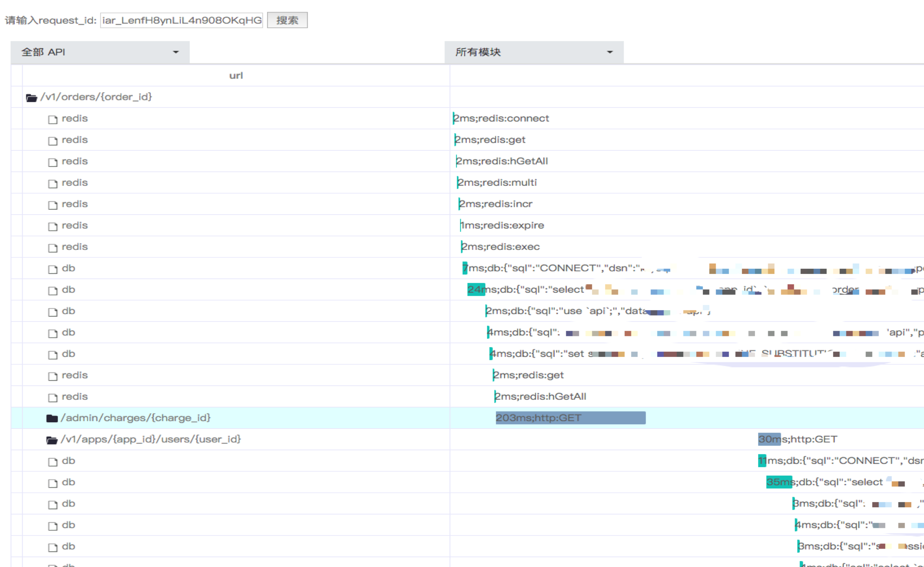Click the url column header
The height and width of the screenshot is (567, 924).
[x=236, y=76]
